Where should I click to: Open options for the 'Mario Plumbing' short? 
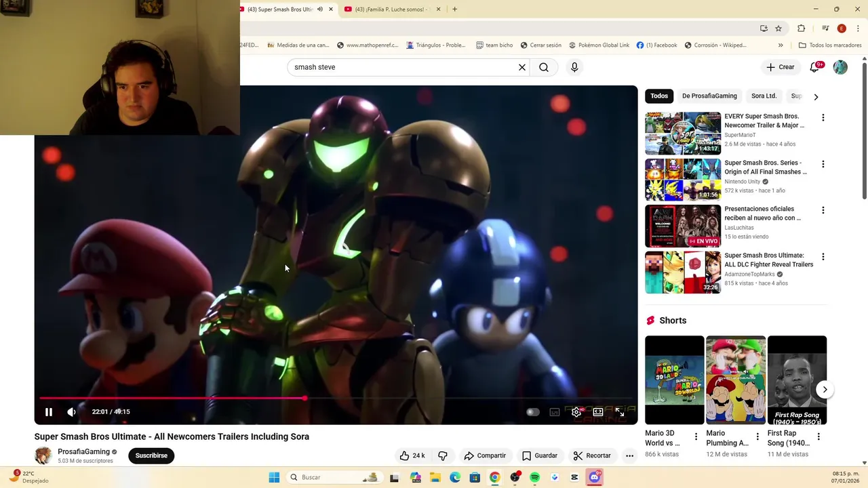757,436
